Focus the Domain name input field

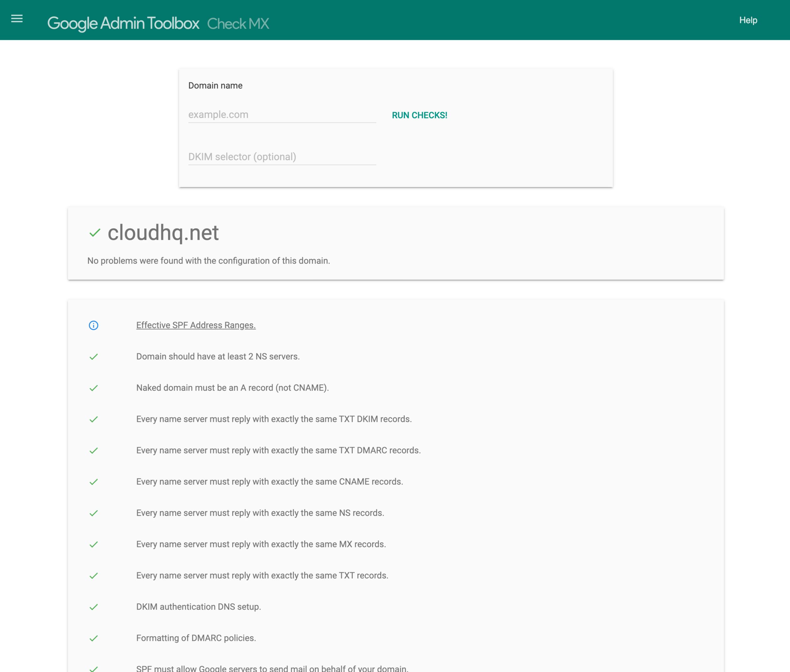[x=282, y=115]
